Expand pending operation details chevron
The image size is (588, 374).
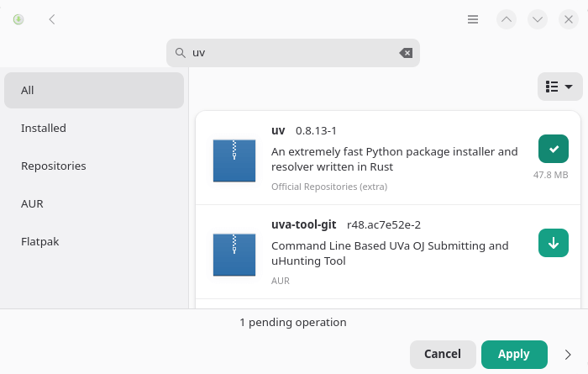tap(569, 355)
